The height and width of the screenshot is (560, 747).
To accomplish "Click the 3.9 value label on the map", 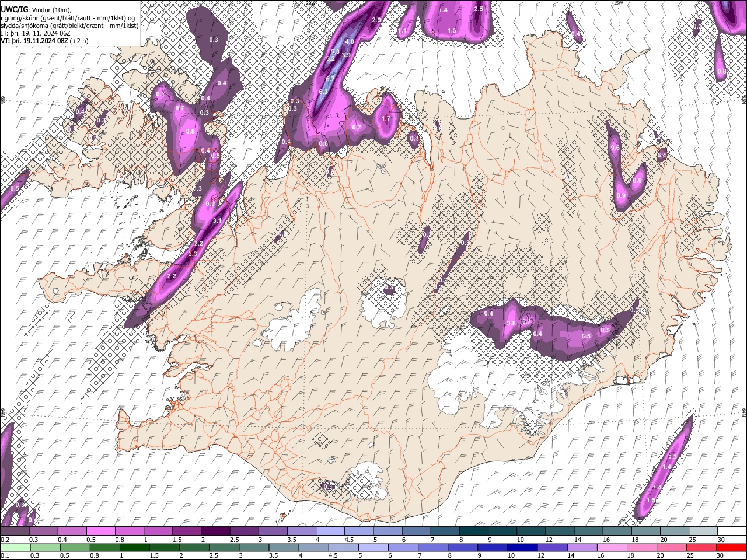I will [345, 55].
